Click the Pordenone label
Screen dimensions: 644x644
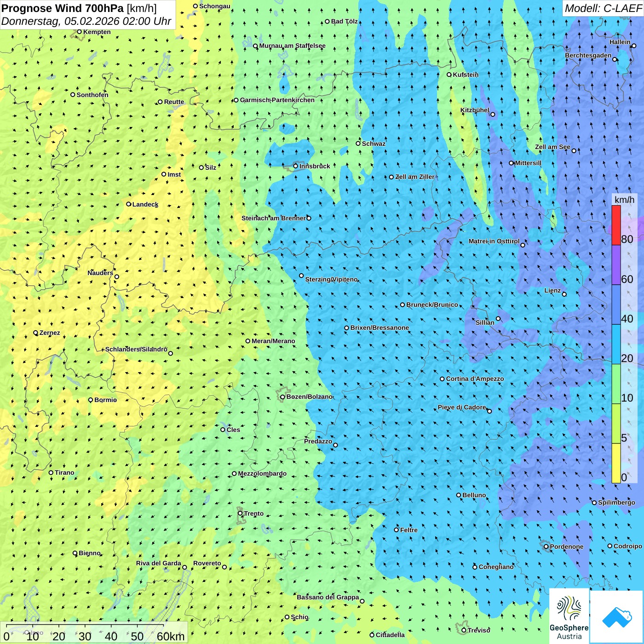point(567,546)
